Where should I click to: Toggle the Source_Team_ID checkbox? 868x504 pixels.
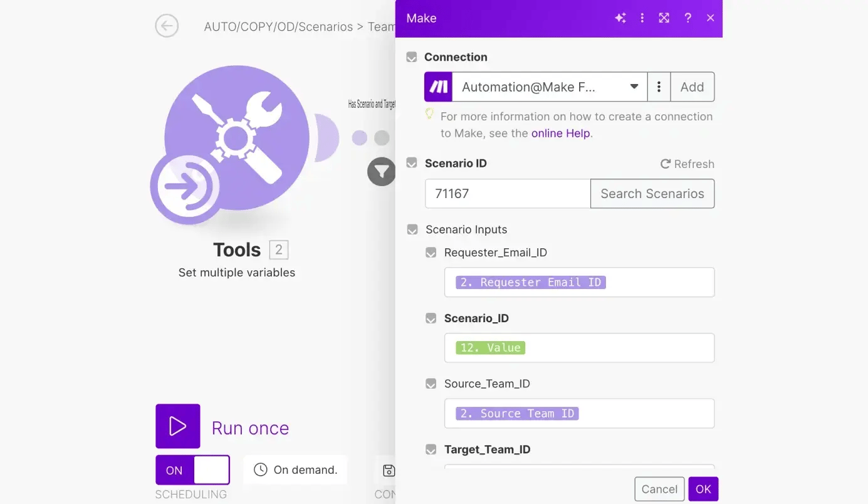click(x=431, y=384)
